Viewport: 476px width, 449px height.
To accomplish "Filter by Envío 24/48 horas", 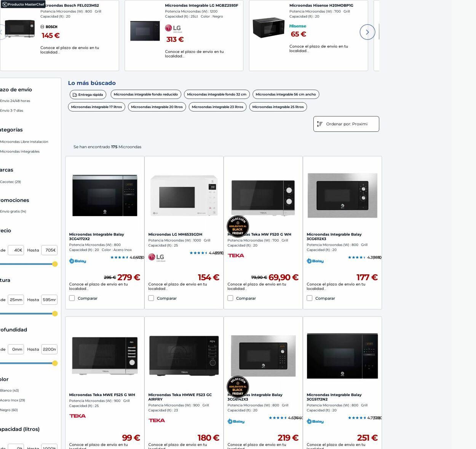I will pos(15,101).
